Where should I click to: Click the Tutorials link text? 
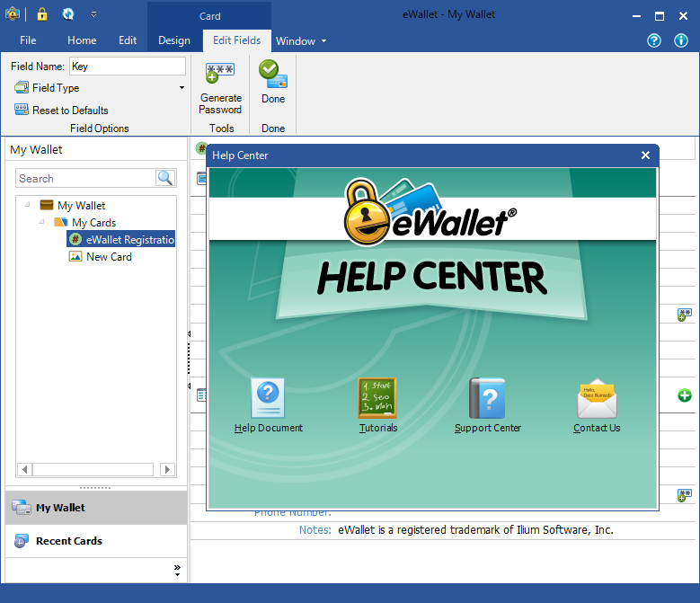378,428
